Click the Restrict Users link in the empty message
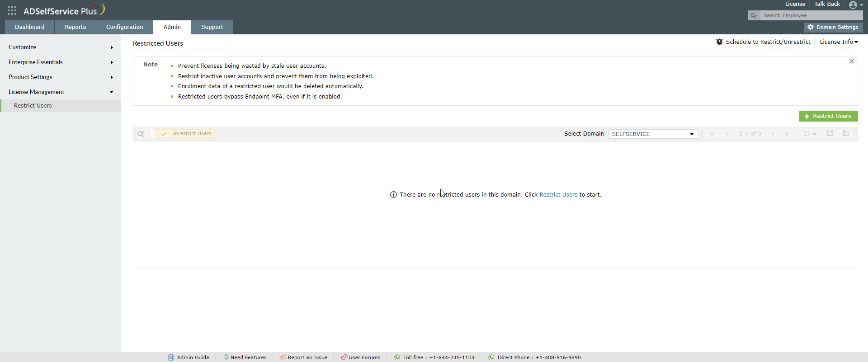 click(558, 195)
